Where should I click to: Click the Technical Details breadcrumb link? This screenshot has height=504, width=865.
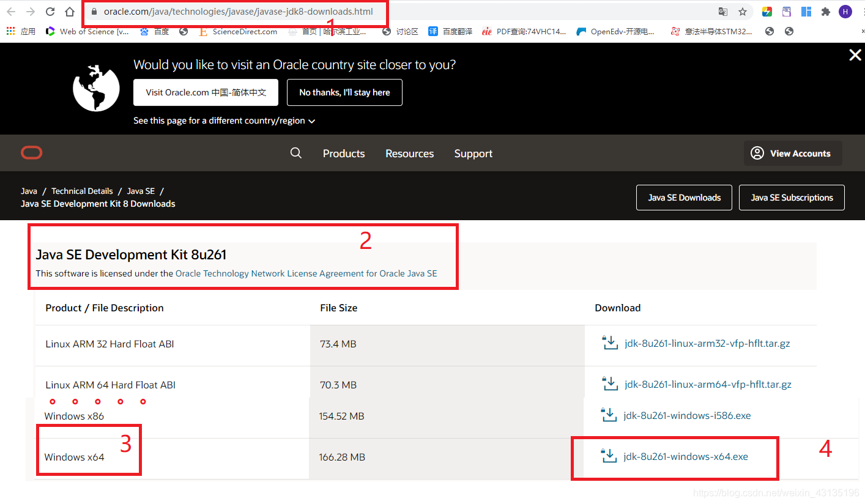click(82, 191)
